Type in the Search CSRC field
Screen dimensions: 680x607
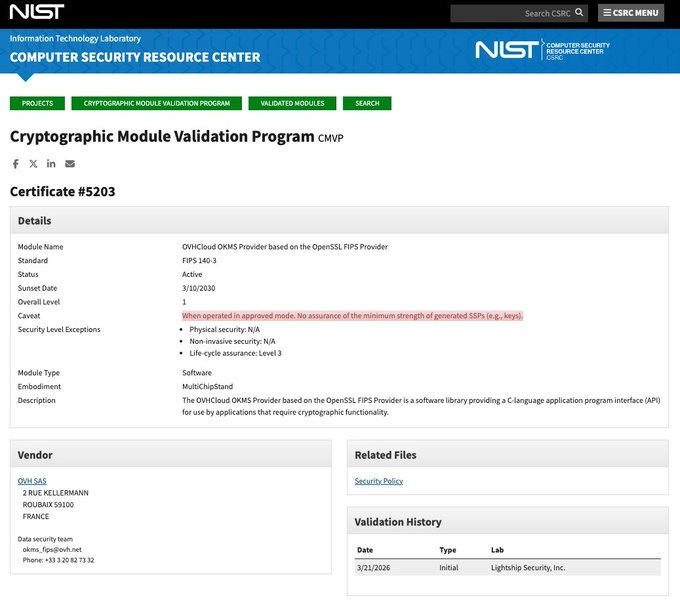point(510,13)
